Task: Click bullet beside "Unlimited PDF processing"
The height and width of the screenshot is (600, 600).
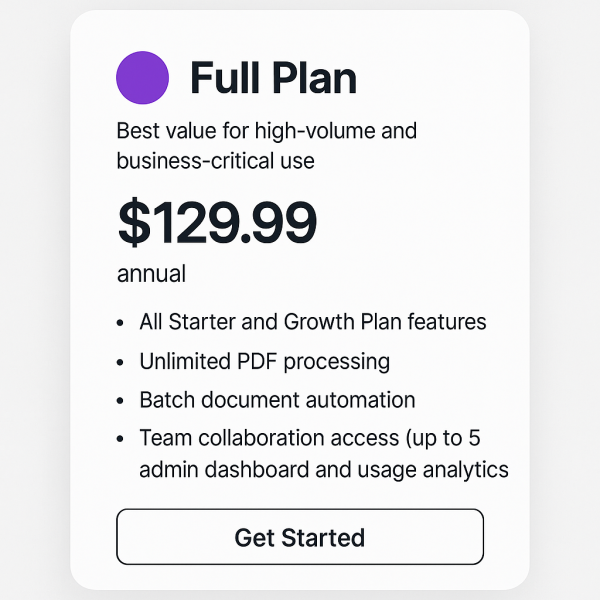Action: tap(121, 362)
